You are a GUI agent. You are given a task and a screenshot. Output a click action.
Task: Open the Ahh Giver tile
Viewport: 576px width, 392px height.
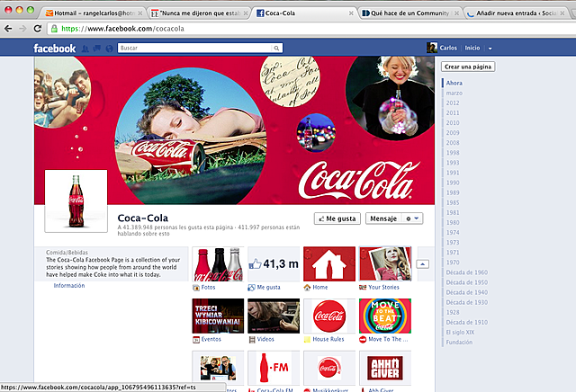pos(385,368)
